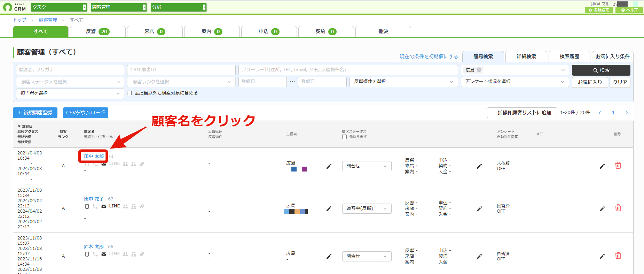
Task: Edit 田中 太郎's status dates with the pencil
Action: [x=479, y=166]
